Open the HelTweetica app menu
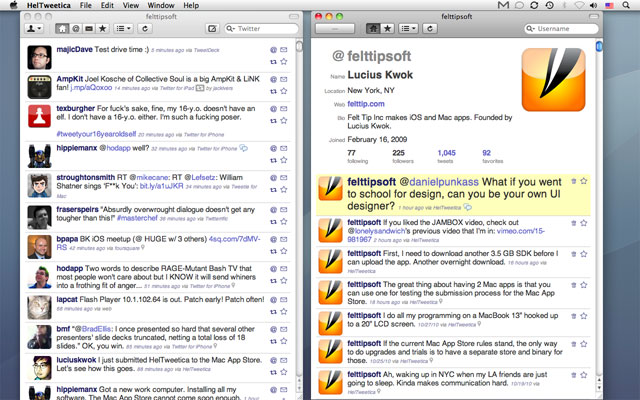The height and width of the screenshot is (400, 640). coord(49,5)
